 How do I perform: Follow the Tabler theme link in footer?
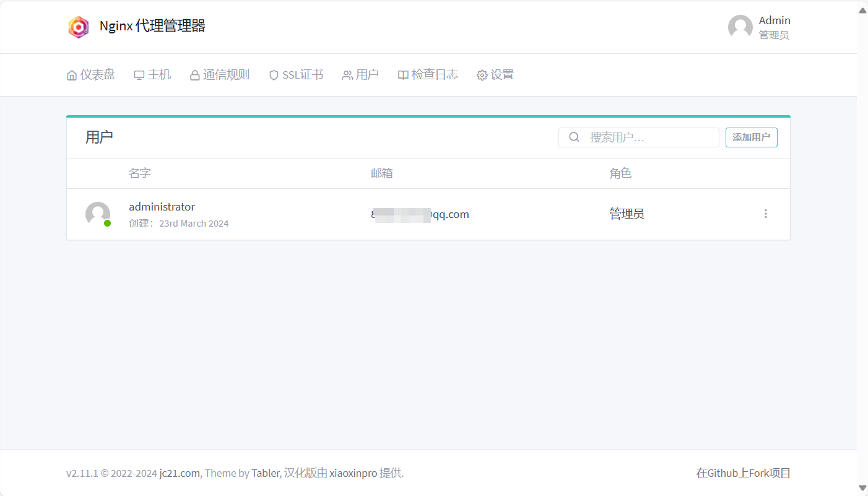265,473
